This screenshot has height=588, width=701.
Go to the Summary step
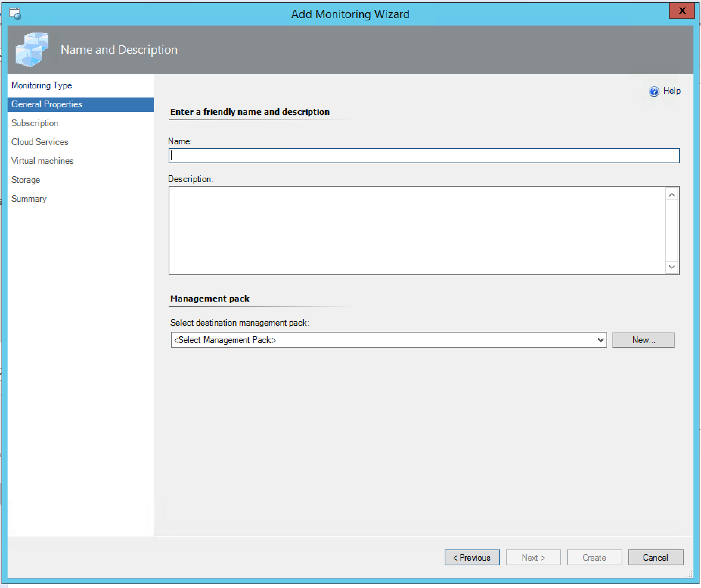click(29, 199)
